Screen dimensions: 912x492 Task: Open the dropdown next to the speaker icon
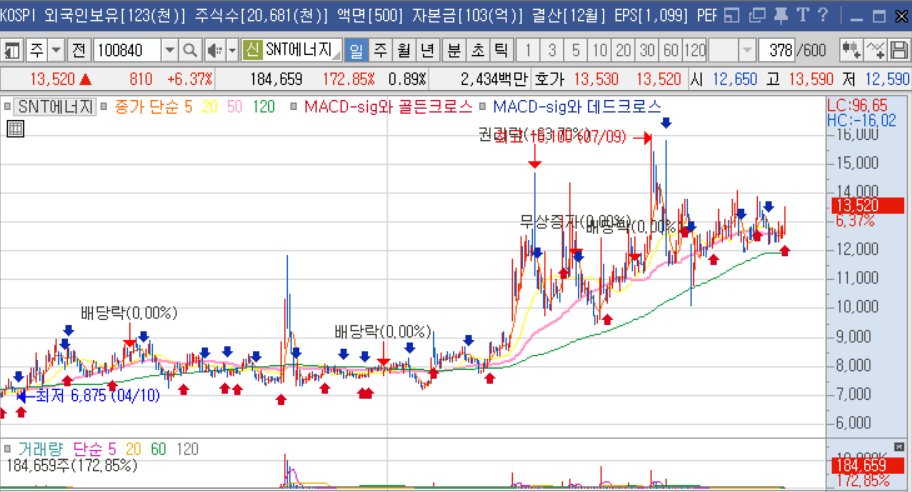232,50
